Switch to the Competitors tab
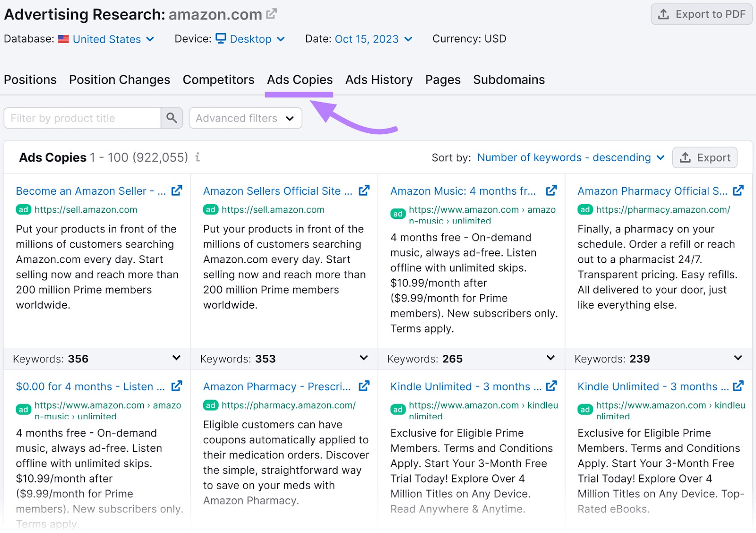Screen dimensions: 756x533 218,79
